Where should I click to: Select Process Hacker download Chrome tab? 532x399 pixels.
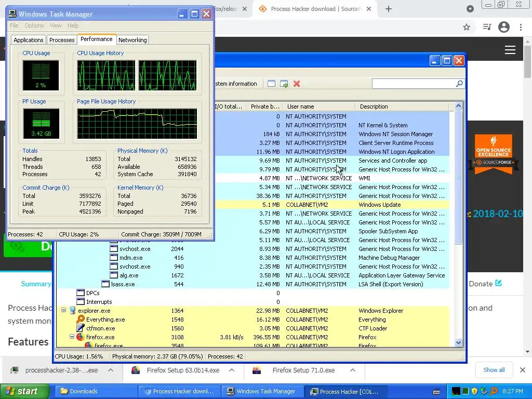314,9
